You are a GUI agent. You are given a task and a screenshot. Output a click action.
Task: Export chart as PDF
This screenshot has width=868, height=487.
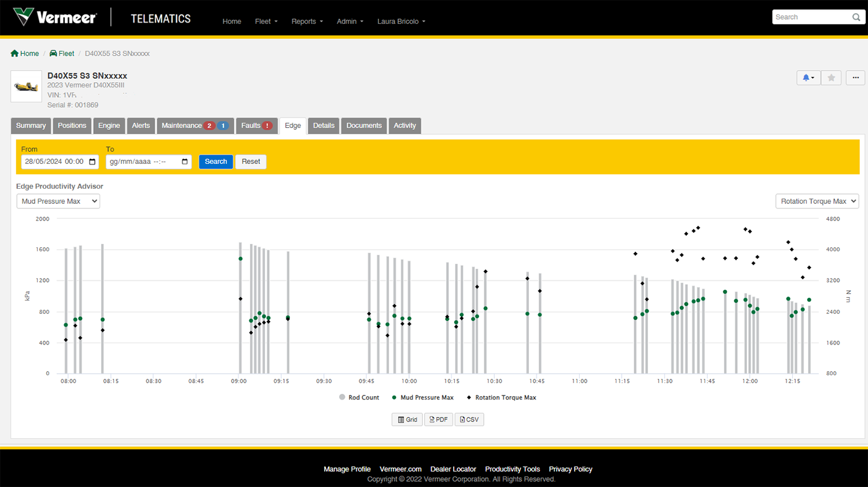[439, 420]
